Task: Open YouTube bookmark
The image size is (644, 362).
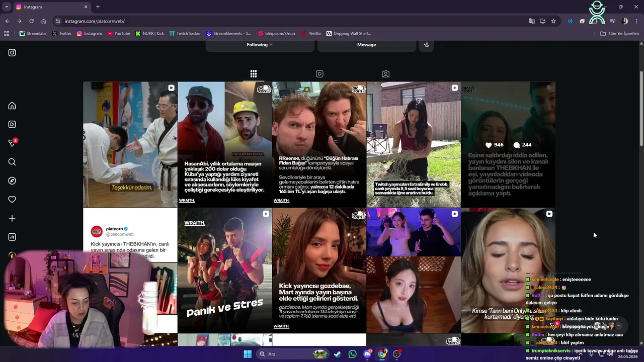Action: pyautogui.click(x=119, y=34)
